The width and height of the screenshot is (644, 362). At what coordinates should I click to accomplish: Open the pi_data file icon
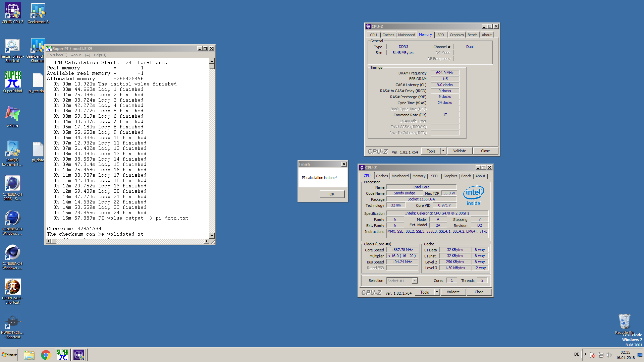[38, 152]
